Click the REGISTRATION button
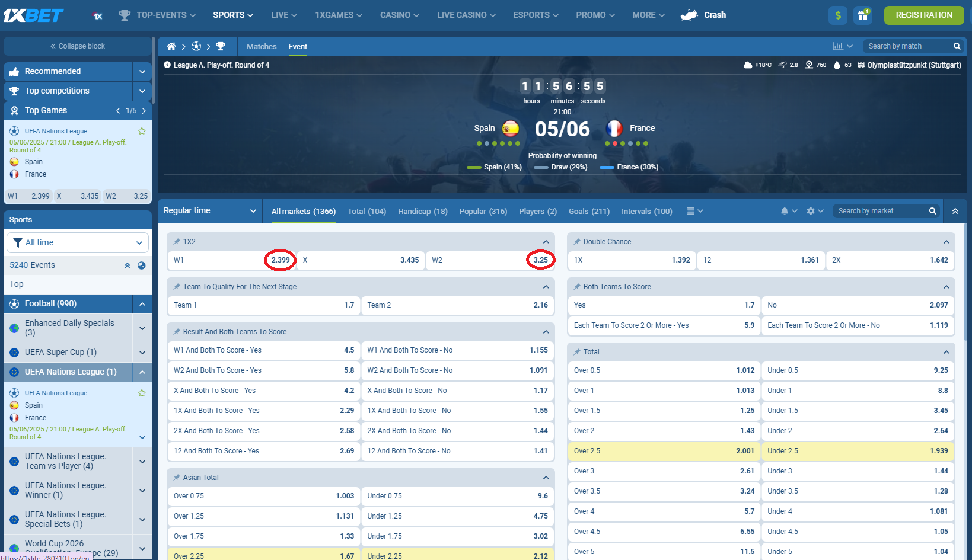 (924, 15)
